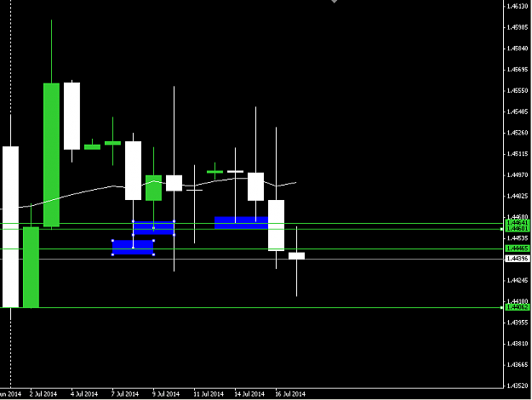
Task: Click the 1.45260 value on the price scale
Action: 517,133
